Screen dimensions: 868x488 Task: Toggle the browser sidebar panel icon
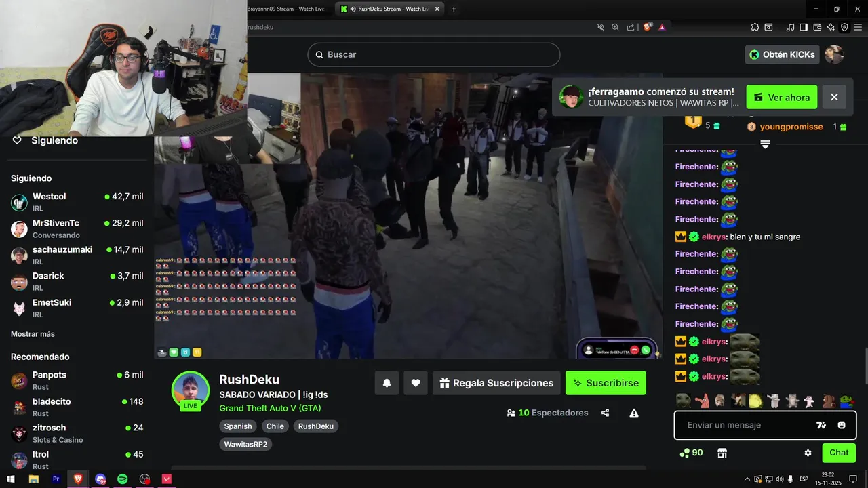804,27
